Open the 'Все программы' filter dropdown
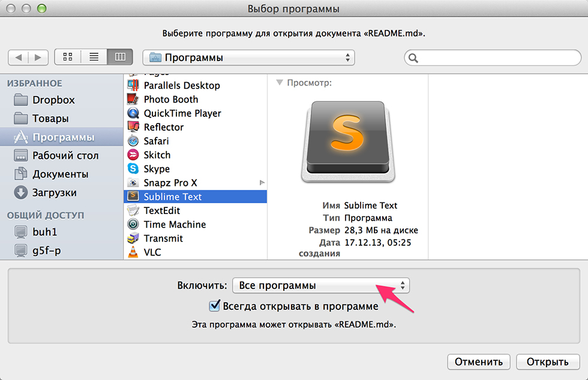This screenshot has width=588, height=380. (x=321, y=285)
